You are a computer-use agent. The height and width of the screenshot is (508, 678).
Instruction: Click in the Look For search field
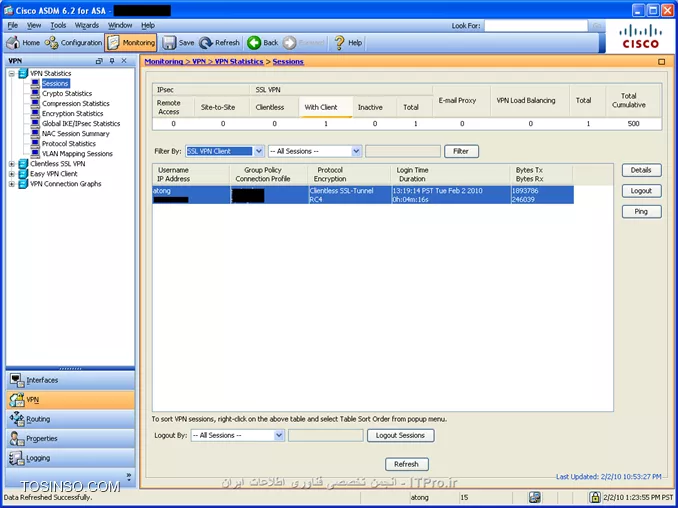click(536, 26)
